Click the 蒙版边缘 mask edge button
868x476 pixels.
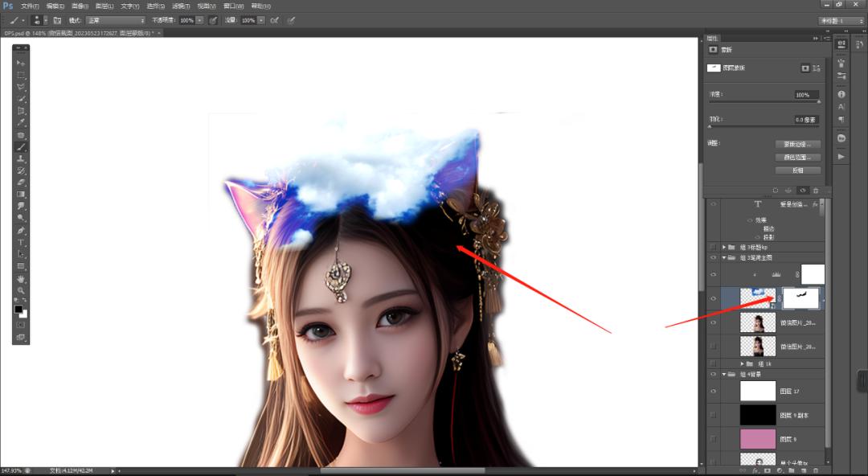tap(797, 145)
